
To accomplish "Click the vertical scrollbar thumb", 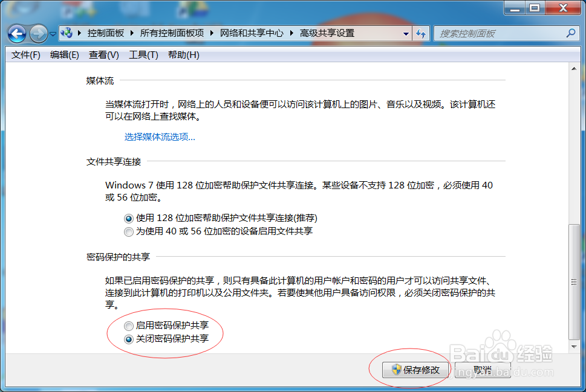I will (x=574, y=282).
